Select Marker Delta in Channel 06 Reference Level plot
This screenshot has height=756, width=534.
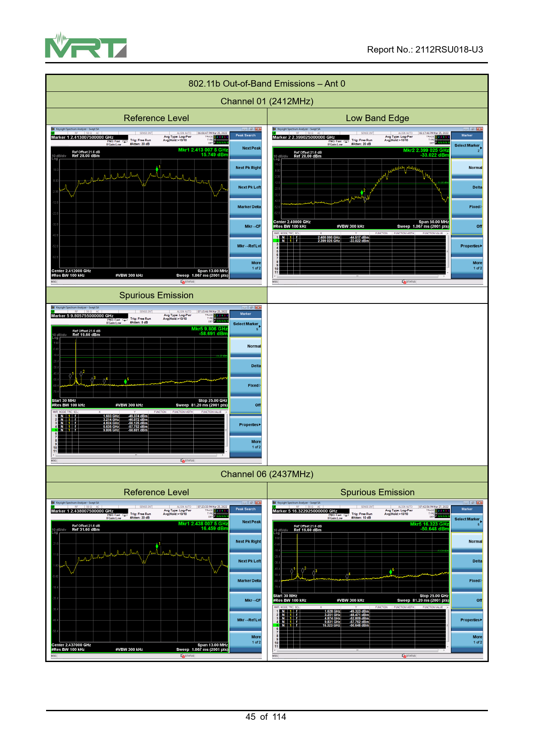coord(245,581)
